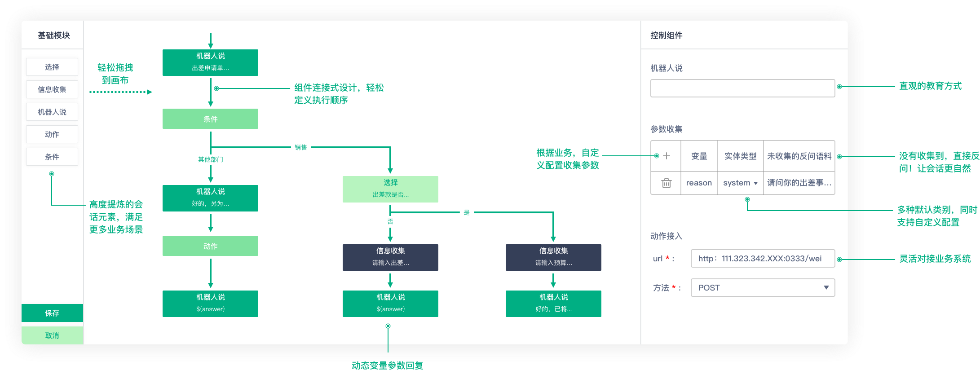
Task: Click the 是 branch label
Action: [467, 212]
